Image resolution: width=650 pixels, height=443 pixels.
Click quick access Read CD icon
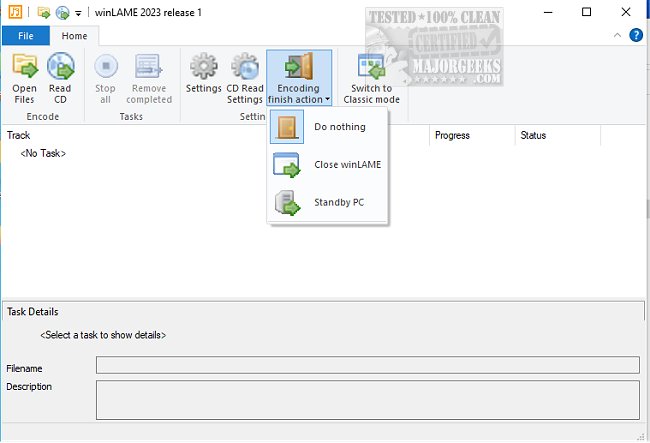click(x=63, y=12)
